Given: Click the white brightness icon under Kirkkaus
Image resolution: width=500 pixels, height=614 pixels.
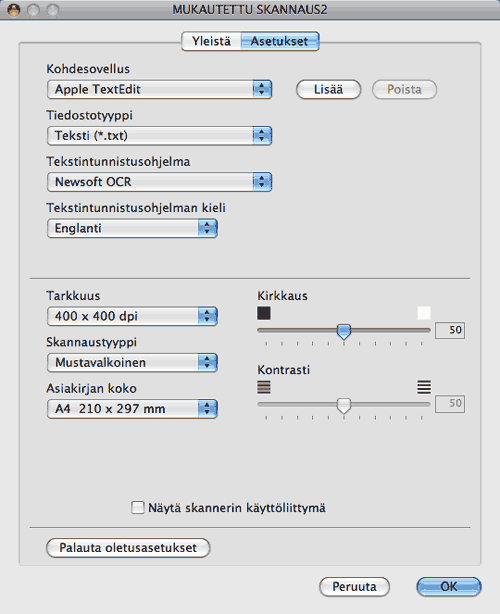Looking at the screenshot, I should pos(424,313).
